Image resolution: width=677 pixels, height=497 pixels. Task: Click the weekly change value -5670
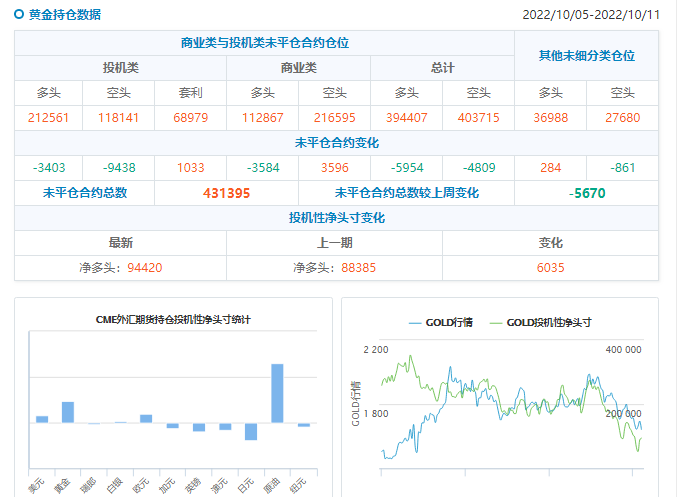(586, 193)
